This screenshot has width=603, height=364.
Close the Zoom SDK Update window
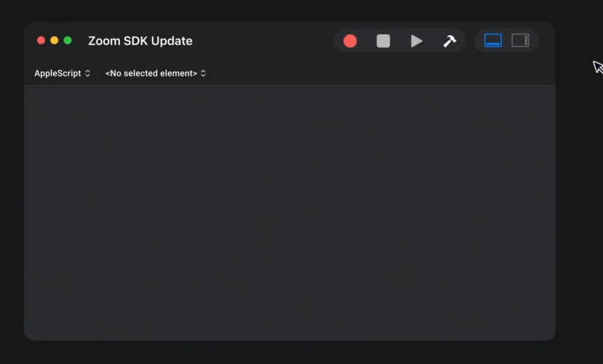(x=41, y=40)
